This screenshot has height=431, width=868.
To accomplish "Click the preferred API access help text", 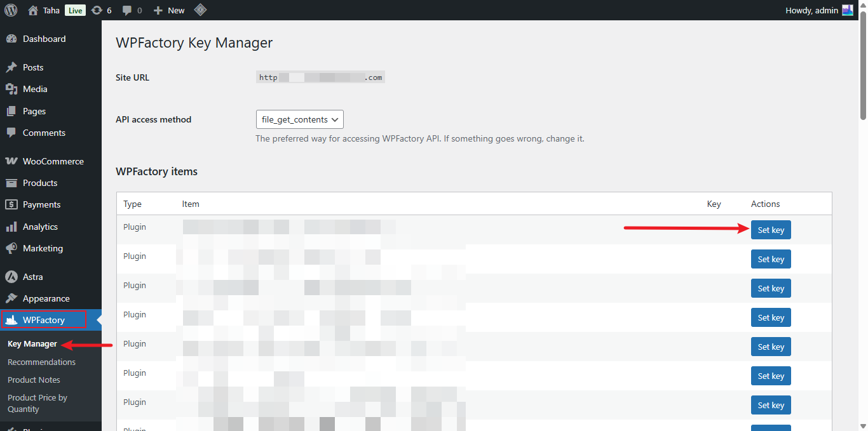I will [x=420, y=138].
